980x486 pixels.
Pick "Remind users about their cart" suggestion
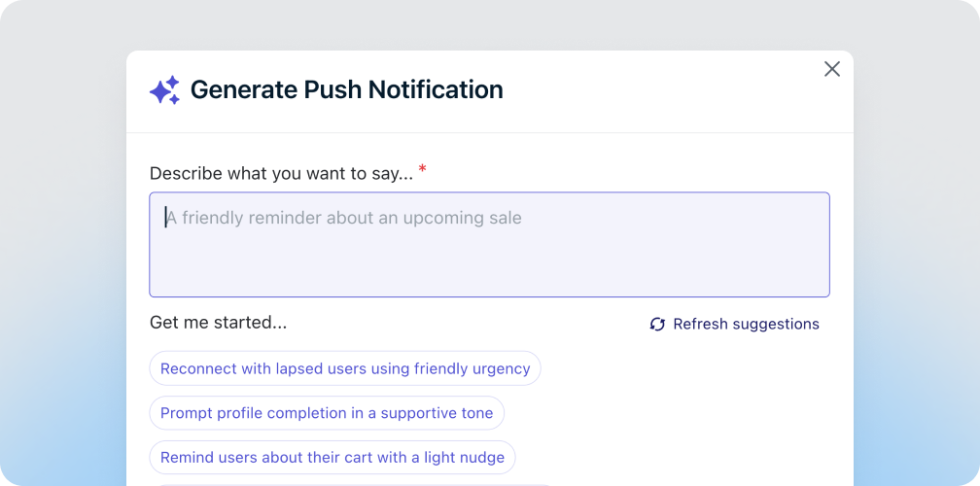(332, 457)
